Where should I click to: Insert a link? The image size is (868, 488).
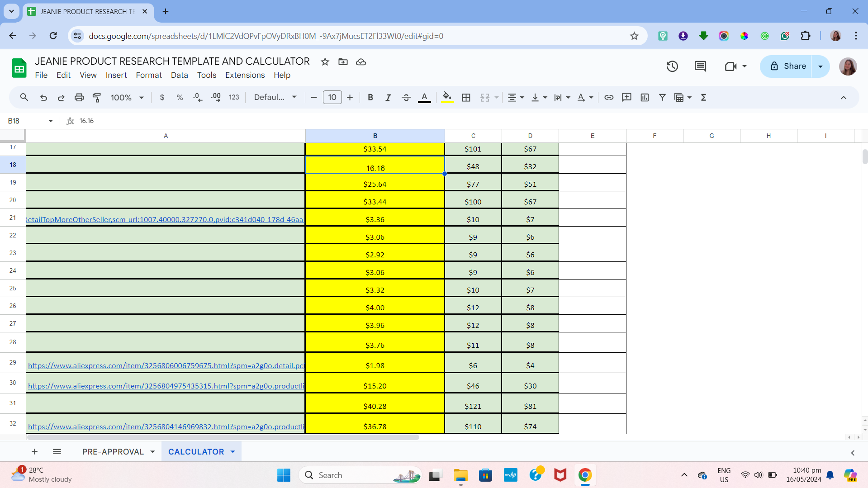pyautogui.click(x=609, y=97)
